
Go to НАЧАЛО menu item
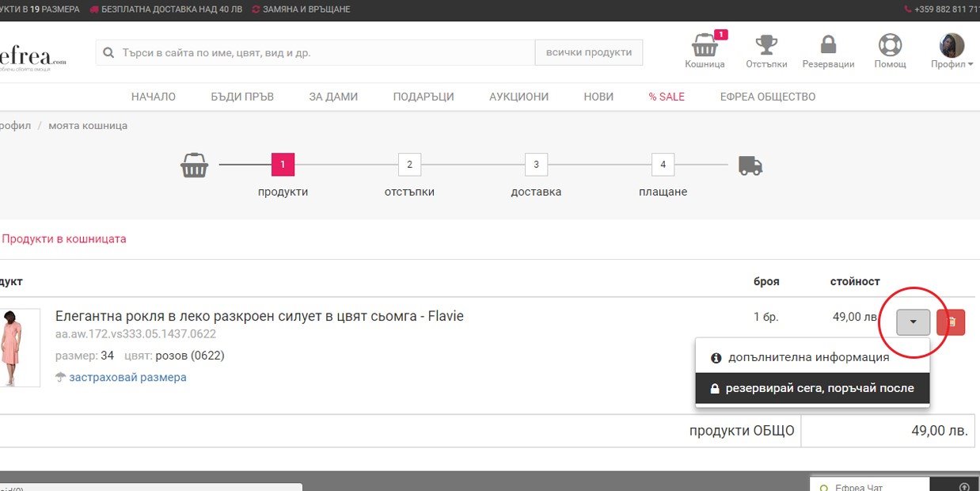[154, 97]
